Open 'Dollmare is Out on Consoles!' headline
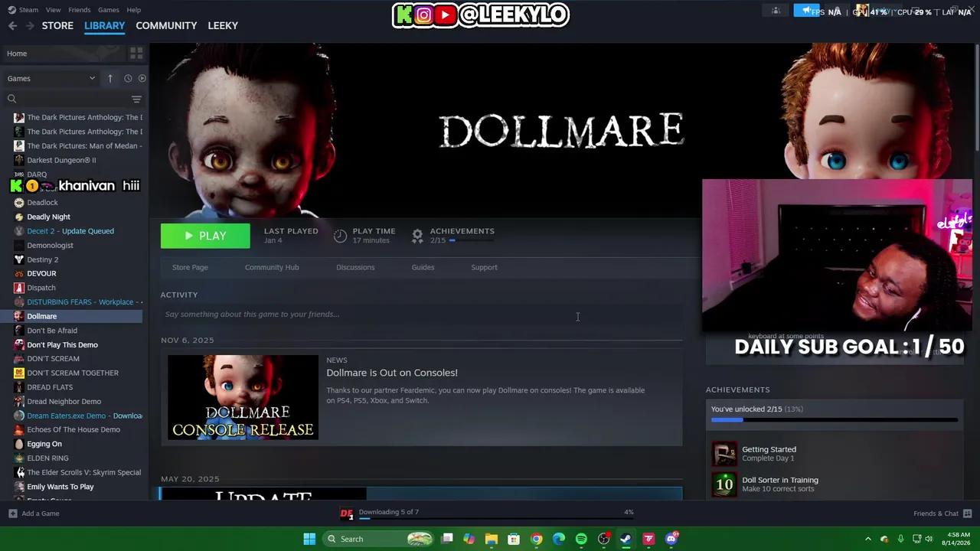This screenshot has width=980, height=551. [x=392, y=373]
